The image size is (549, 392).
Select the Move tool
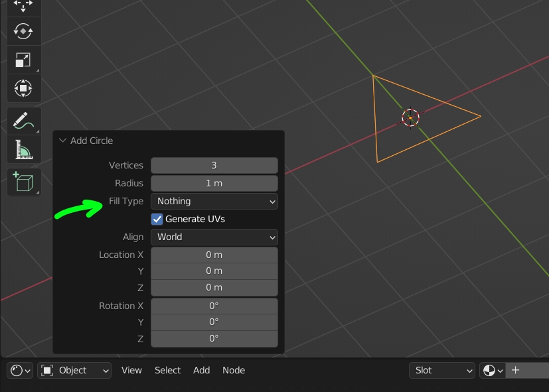[24, 5]
